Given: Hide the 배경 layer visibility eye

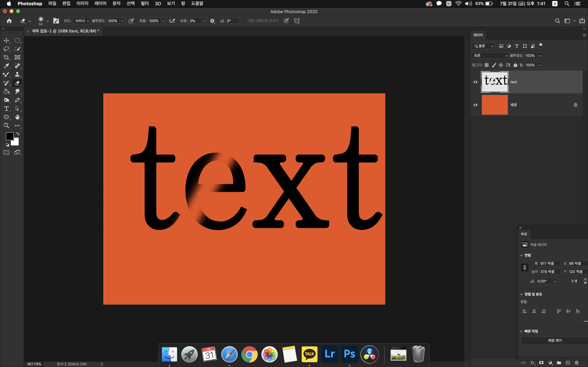Looking at the screenshot, I should click(475, 105).
